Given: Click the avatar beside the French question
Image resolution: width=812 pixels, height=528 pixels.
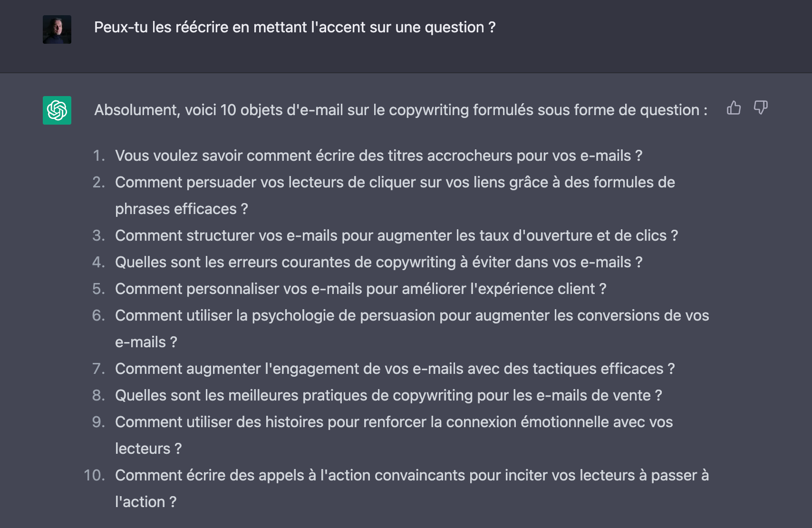Looking at the screenshot, I should coord(57,29).
